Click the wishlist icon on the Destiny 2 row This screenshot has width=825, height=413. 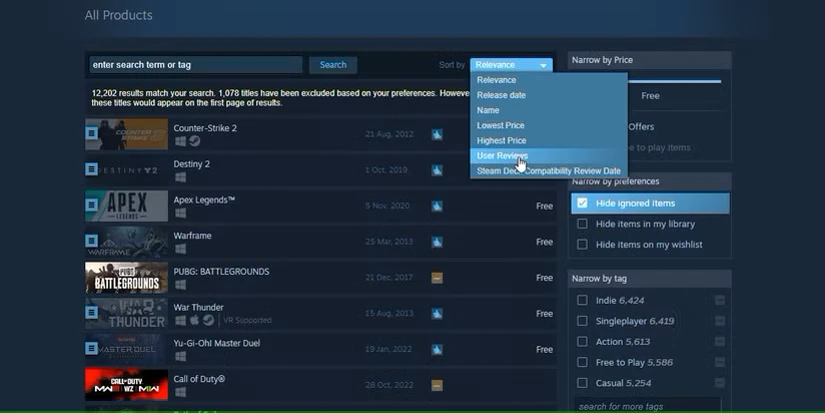pyautogui.click(x=92, y=169)
